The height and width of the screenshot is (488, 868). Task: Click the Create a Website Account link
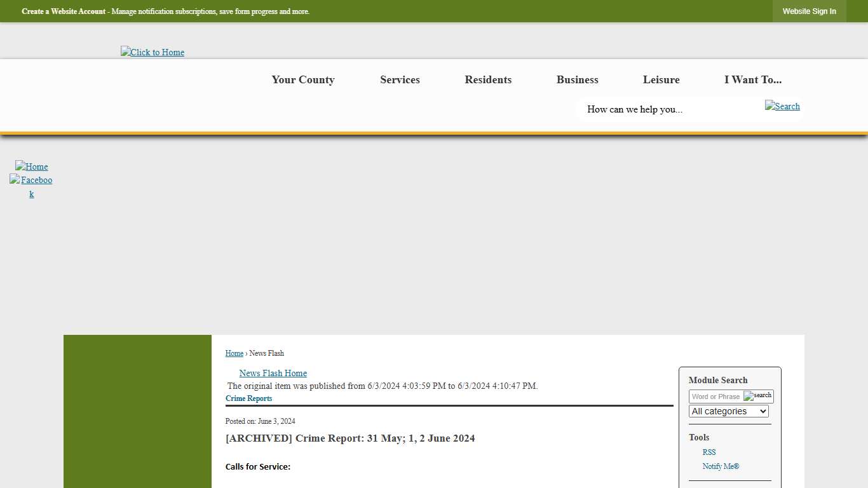pos(64,11)
